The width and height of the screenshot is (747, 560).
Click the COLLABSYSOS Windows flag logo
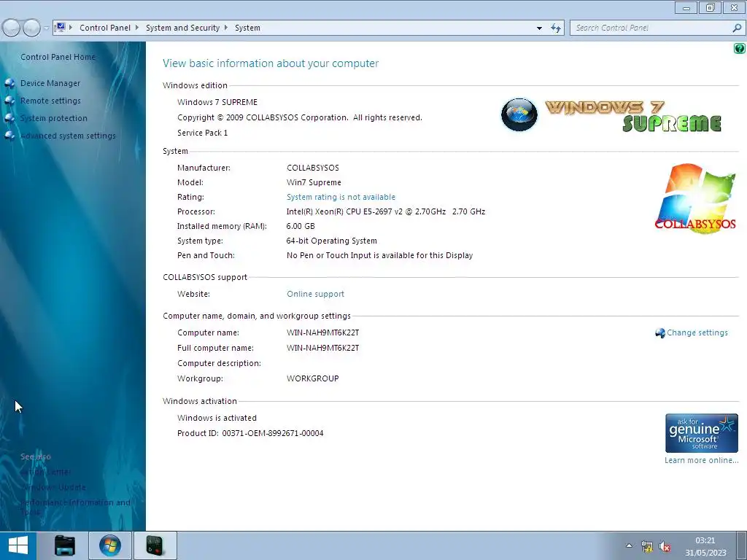tap(695, 198)
